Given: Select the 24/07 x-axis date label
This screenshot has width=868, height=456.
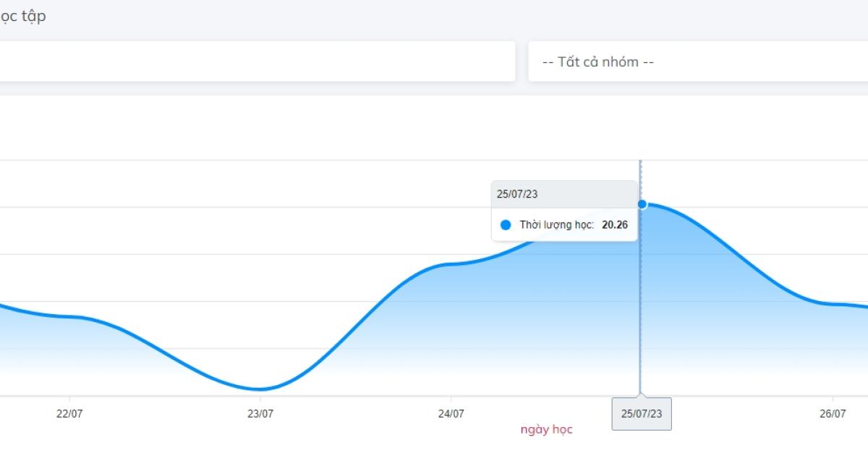Looking at the screenshot, I should tap(451, 414).
